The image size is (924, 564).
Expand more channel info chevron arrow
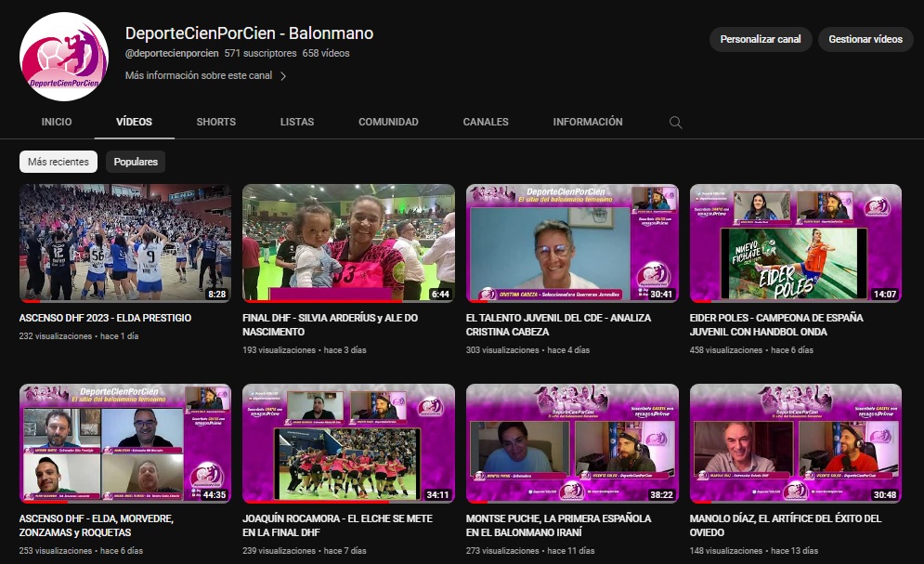(x=283, y=76)
